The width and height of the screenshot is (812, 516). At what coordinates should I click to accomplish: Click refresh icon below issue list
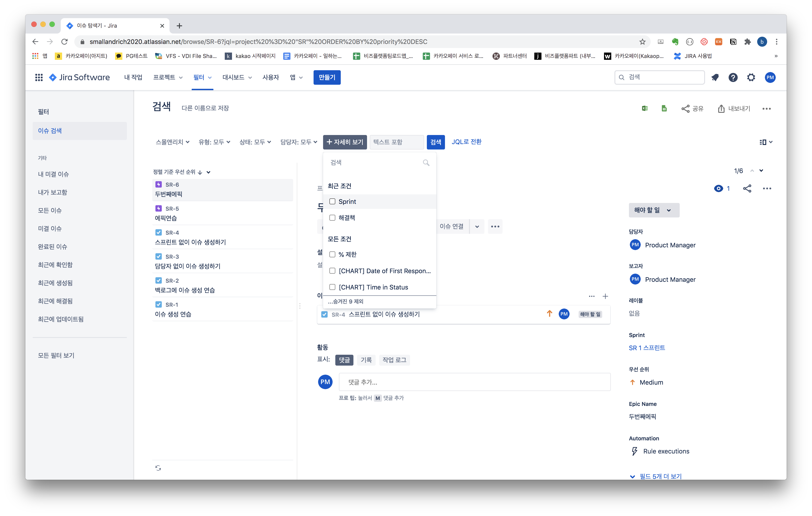click(158, 468)
